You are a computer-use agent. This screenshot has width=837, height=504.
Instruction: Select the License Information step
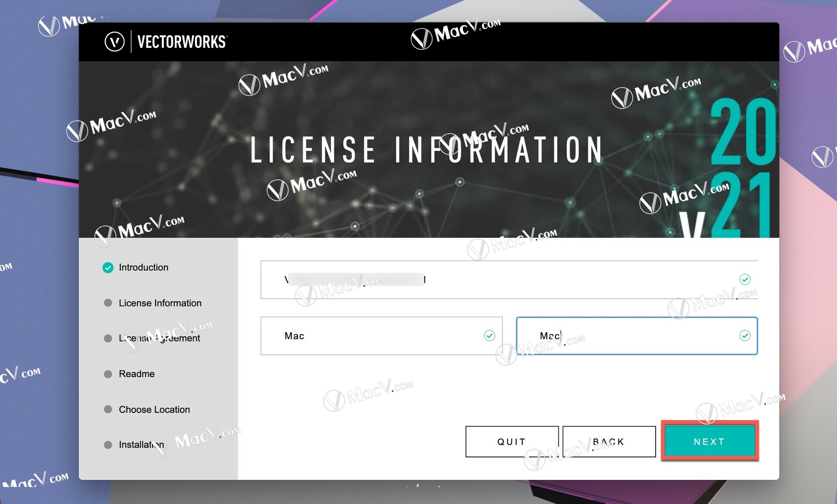coord(160,303)
